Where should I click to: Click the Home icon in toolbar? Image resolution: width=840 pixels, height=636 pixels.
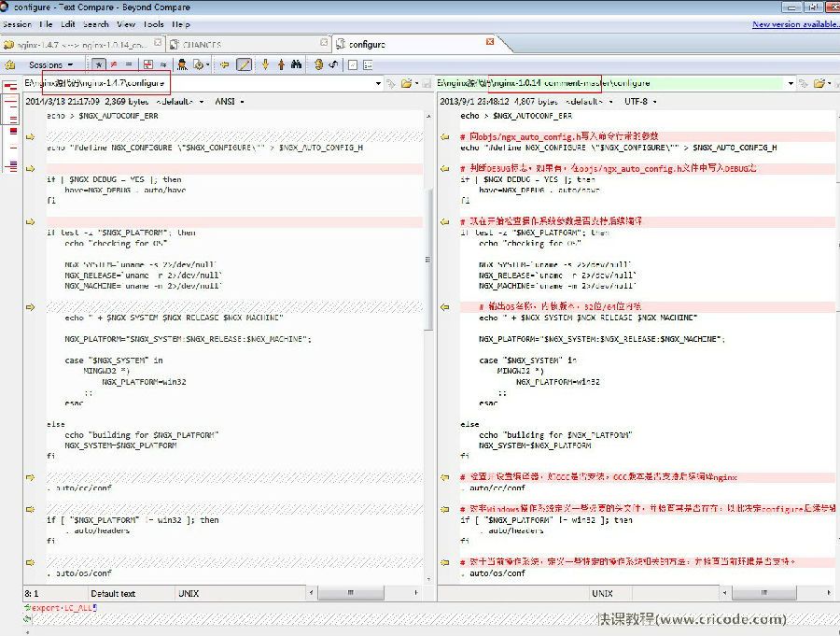(x=11, y=64)
